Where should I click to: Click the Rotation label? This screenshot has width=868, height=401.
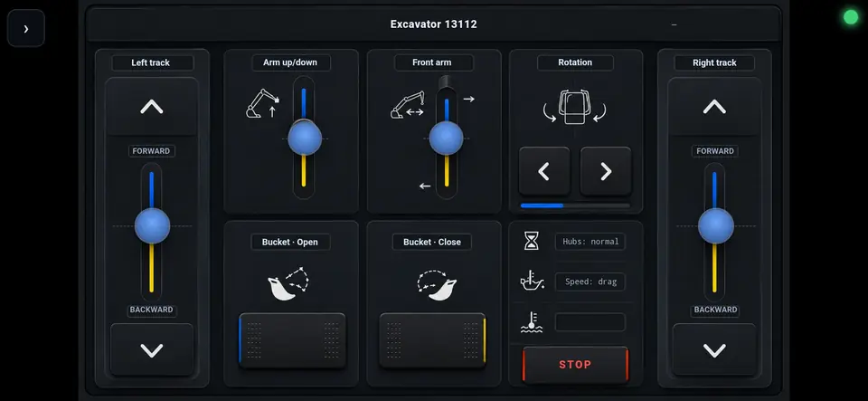575,62
